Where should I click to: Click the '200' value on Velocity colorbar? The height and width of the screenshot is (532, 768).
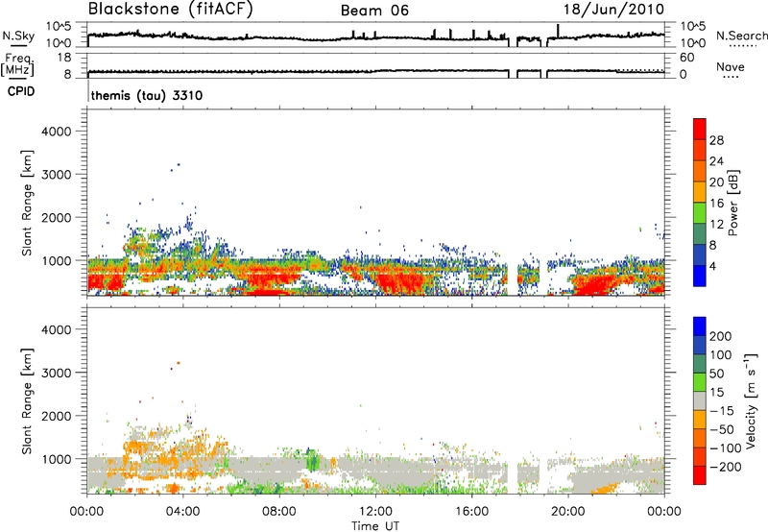721,336
